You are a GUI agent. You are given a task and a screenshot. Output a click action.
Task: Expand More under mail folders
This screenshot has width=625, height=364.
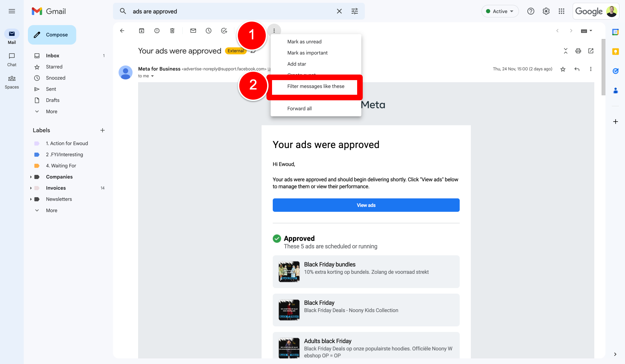click(x=52, y=111)
